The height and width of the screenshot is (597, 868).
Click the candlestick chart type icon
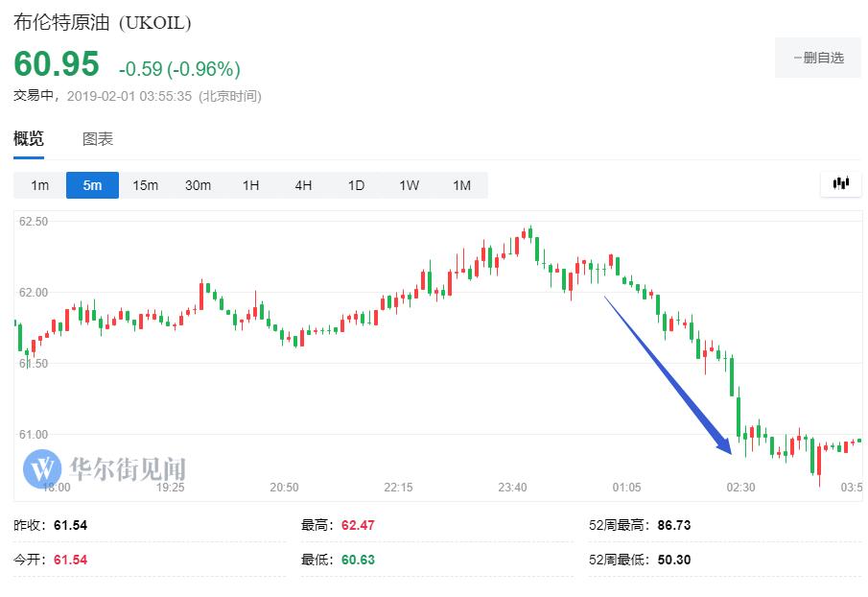[841, 183]
